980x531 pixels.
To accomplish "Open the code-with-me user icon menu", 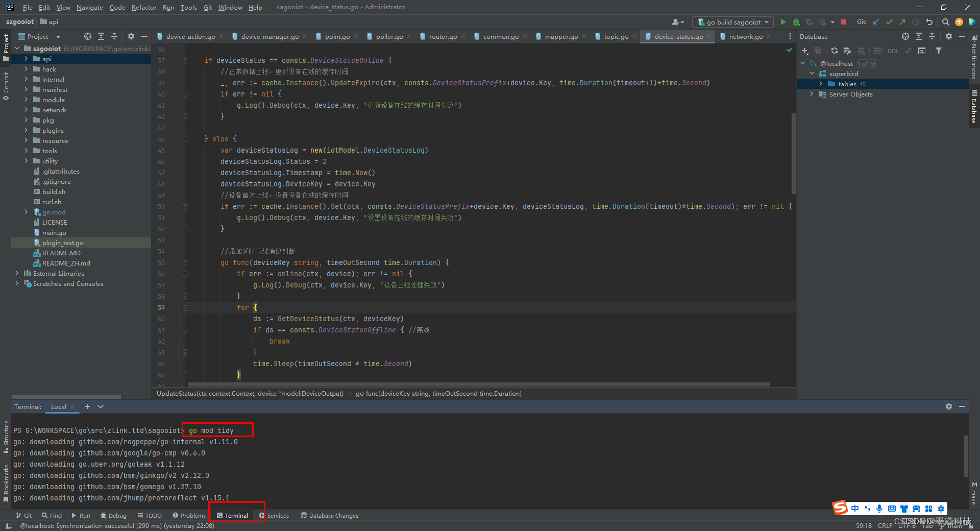I will coord(677,22).
